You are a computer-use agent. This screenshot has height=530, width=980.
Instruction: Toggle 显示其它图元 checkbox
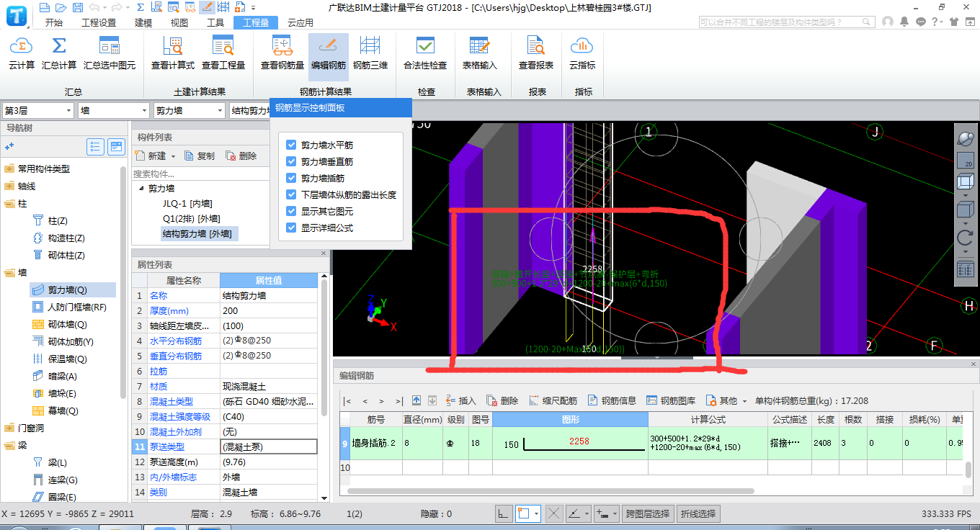[x=291, y=211]
